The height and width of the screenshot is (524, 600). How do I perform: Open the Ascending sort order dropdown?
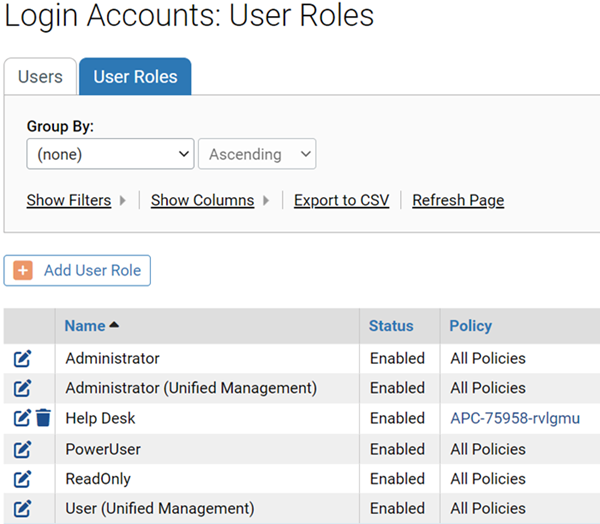coord(257,154)
